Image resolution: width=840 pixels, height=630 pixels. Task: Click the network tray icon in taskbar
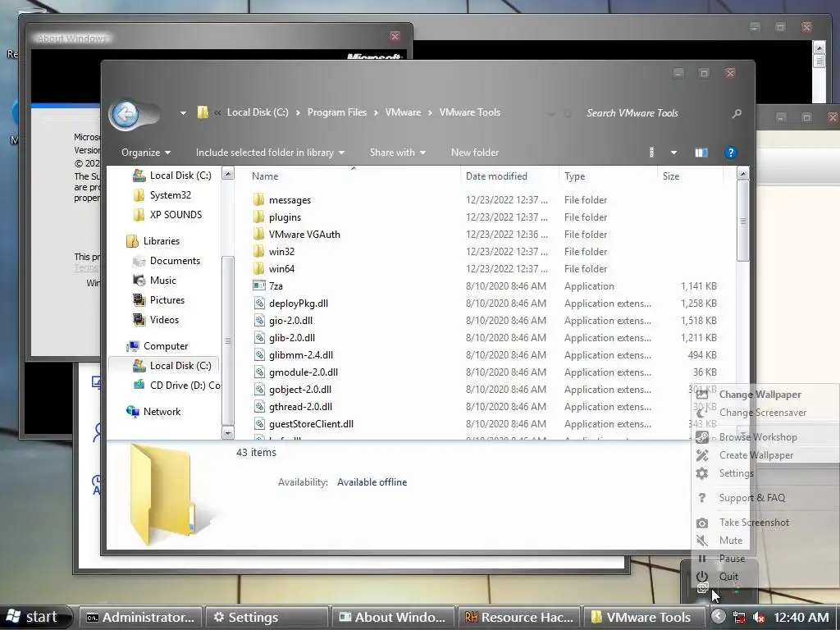coord(739,618)
